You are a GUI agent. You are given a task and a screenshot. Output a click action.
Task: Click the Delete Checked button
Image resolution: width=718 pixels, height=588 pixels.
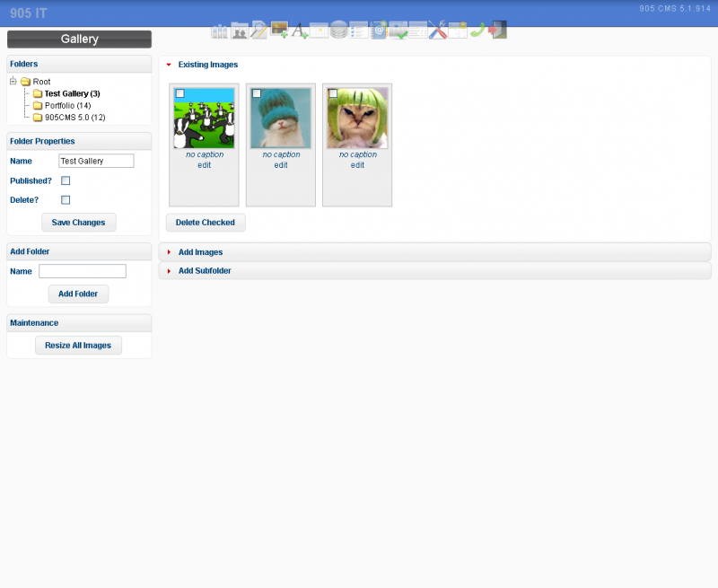tap(206, 223)
